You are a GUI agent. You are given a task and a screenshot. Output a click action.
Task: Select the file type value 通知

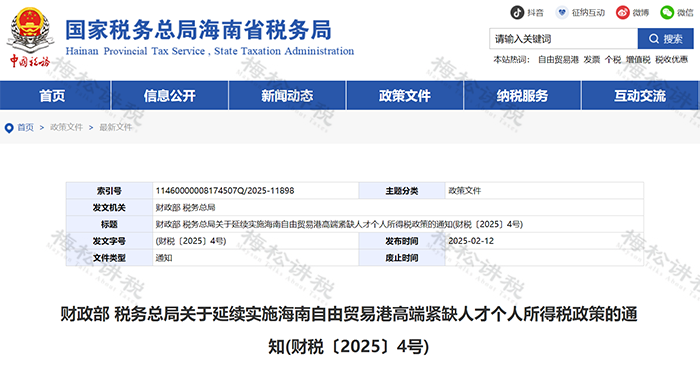[164, 258]
